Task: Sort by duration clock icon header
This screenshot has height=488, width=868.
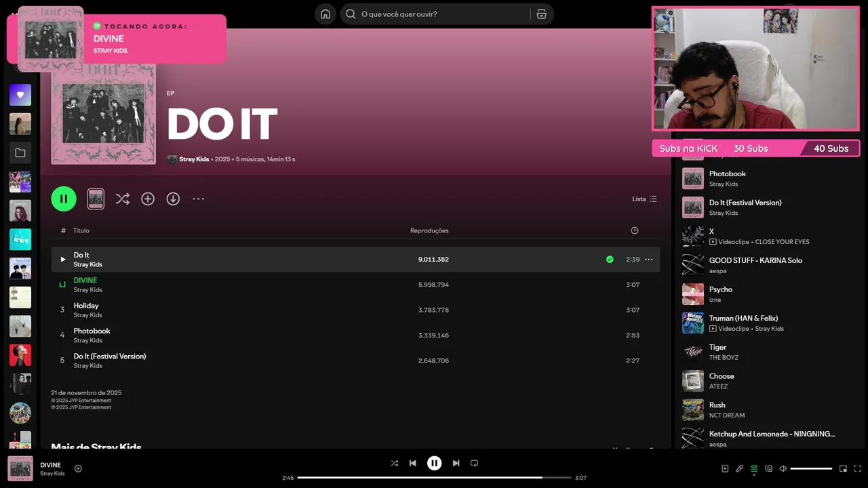Action: pyautogui.click(x=635, y=230)
